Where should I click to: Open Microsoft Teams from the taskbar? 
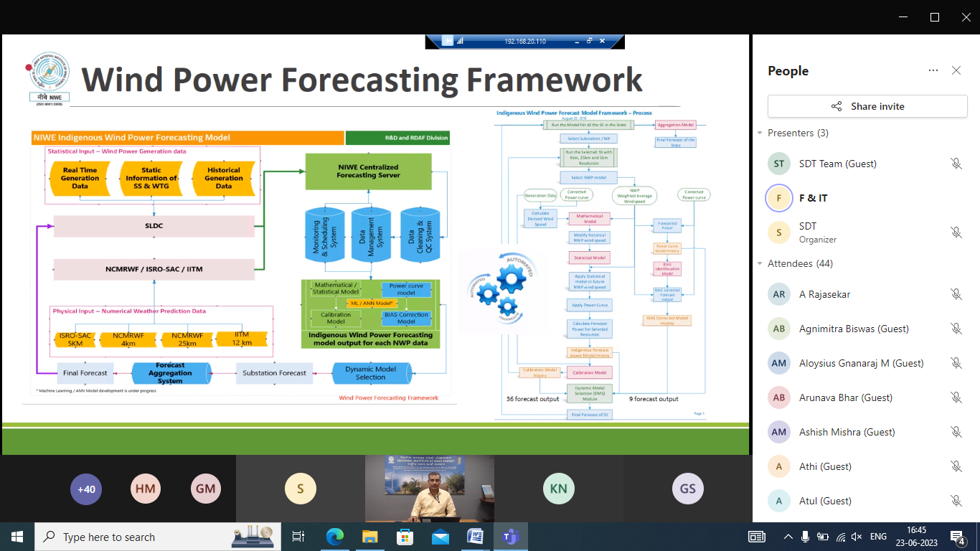click(510, 537)
